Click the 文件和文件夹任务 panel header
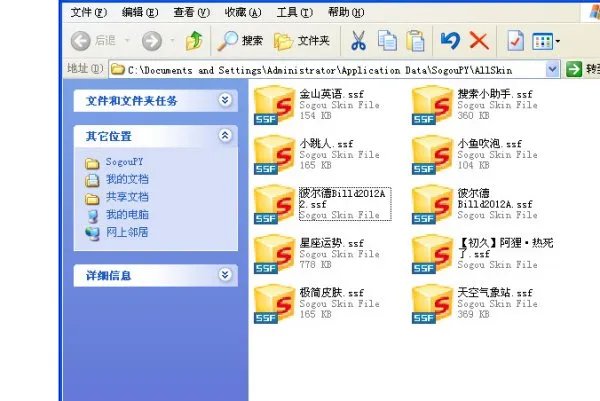The image size is (600, 401). 155,101
